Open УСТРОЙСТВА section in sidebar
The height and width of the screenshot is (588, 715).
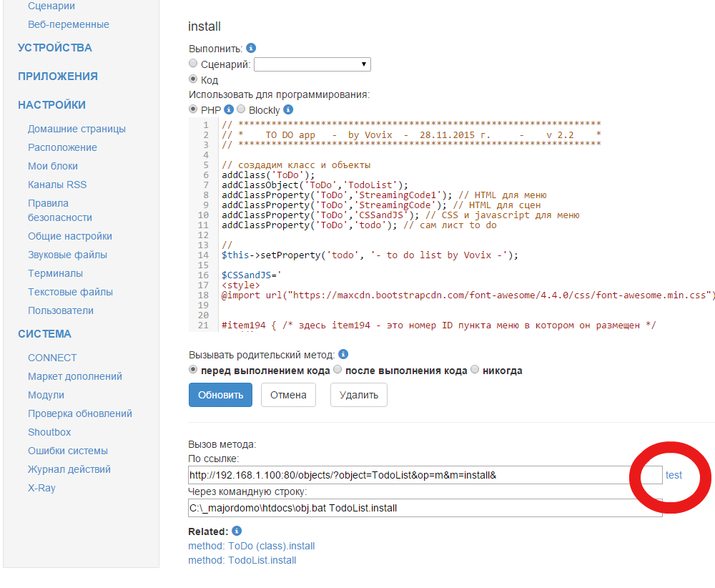coord(55,48)
